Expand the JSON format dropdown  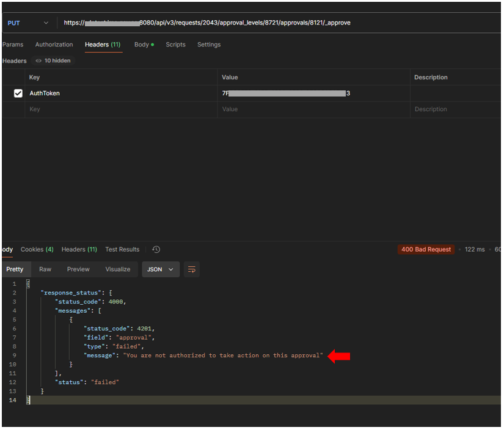tap(161, 269)
